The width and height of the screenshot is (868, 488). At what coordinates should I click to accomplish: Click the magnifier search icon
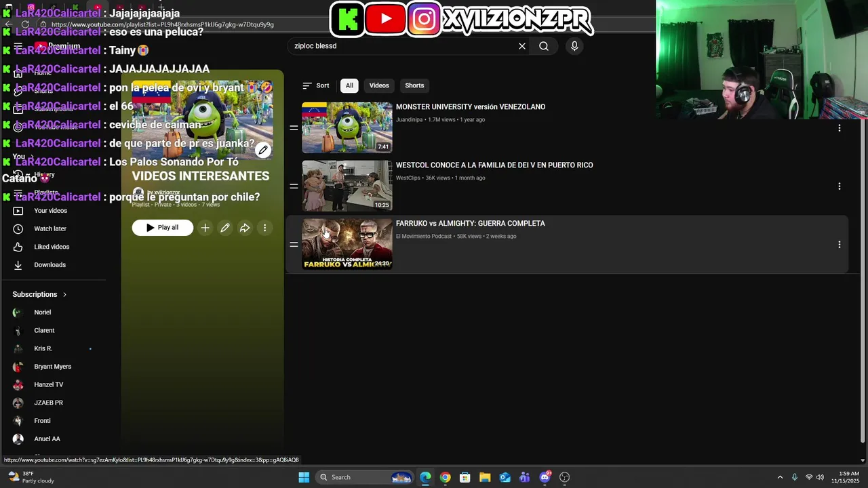(x=544, y=46)
